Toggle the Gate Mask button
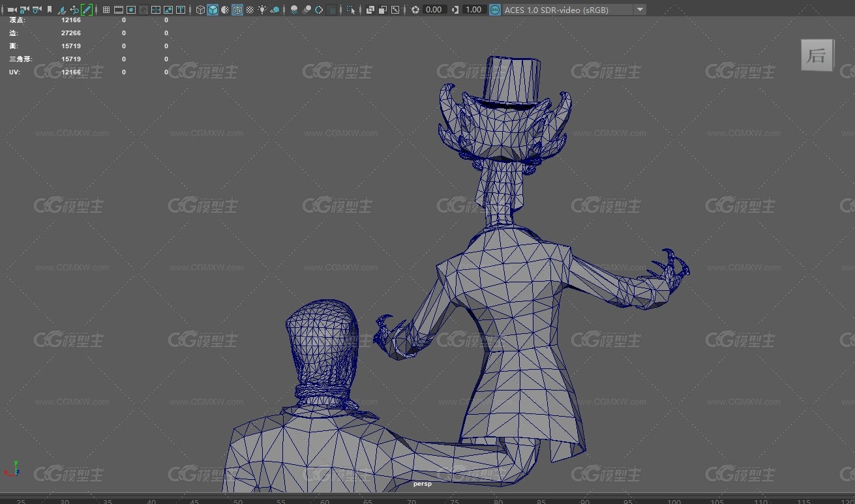Viewport: 855px width, 504px height. (x=143, y=10)
